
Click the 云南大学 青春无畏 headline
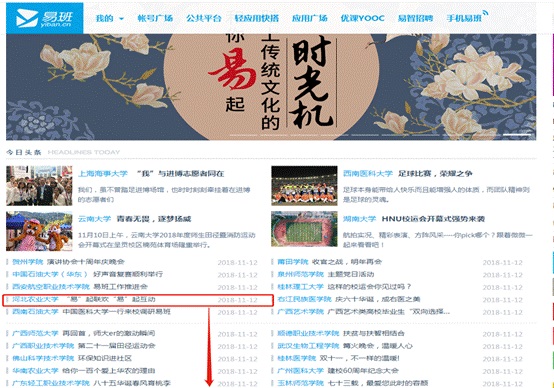pos(134,219)
